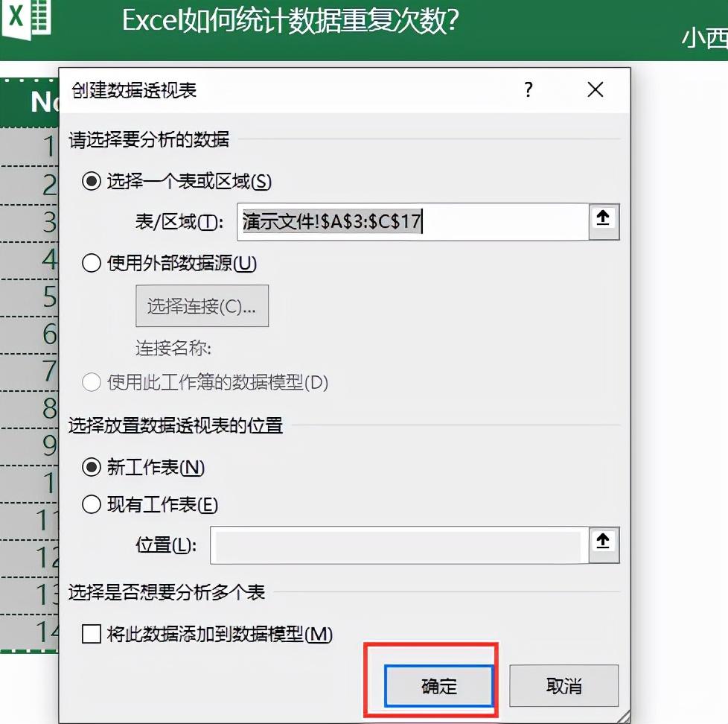Close the 创建数据透视表 dialog
Viewport: 728px width, 724px height.
point(596,89)
